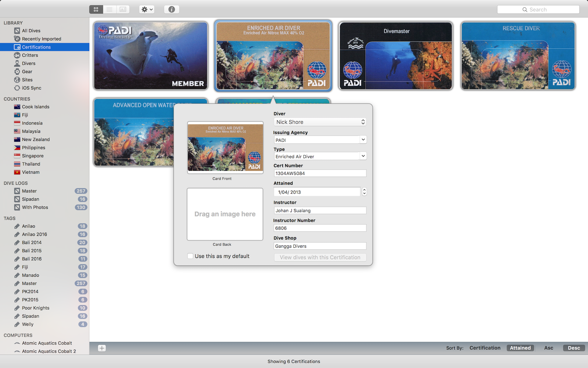The height and width of the screenshot is (368, 588).
Task: Open Critters in the library sidebar
Action: pyautogui.click(x=30, y=55)
